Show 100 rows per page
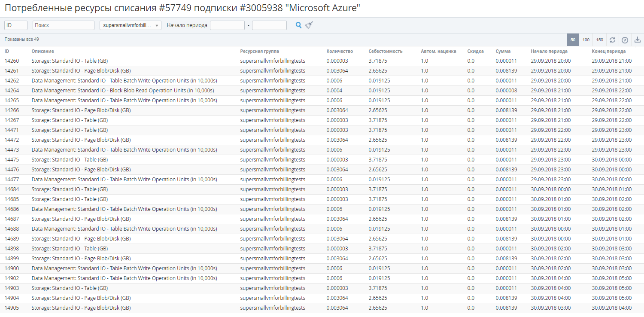Image resolution: width=644 pixels, height=317 pixels. tap(586, 40)
